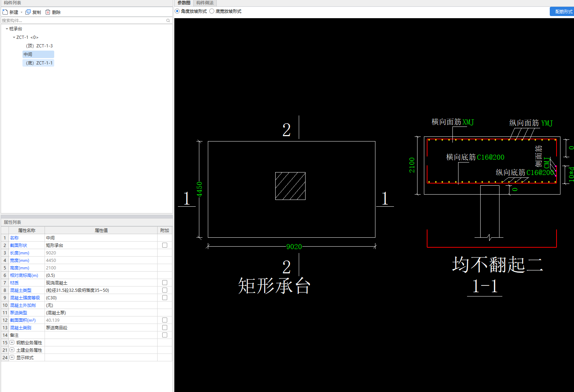Click the 侧面筋 CMJ value
The image size is (574, 392).
547,163
